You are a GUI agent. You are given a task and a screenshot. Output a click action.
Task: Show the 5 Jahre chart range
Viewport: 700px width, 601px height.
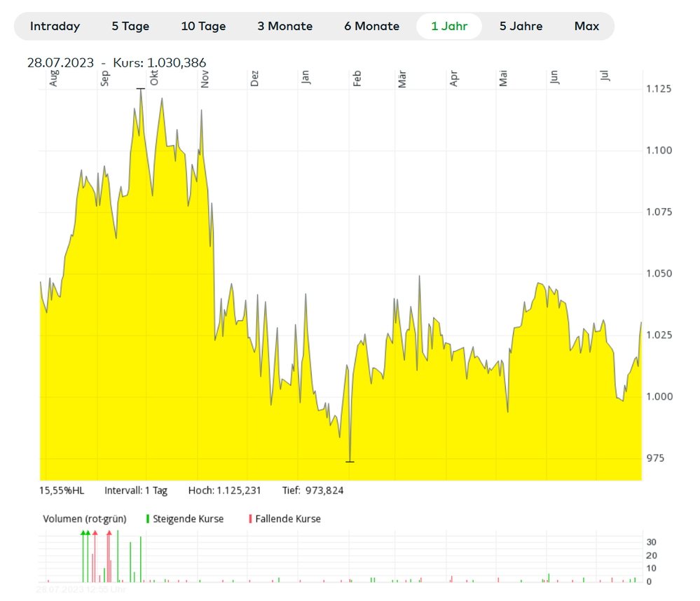pos(521,27)
